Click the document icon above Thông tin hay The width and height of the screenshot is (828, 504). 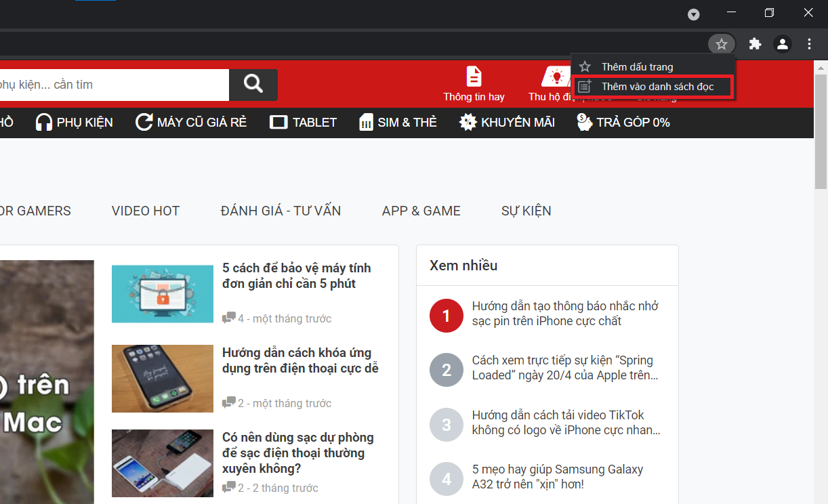474,76
